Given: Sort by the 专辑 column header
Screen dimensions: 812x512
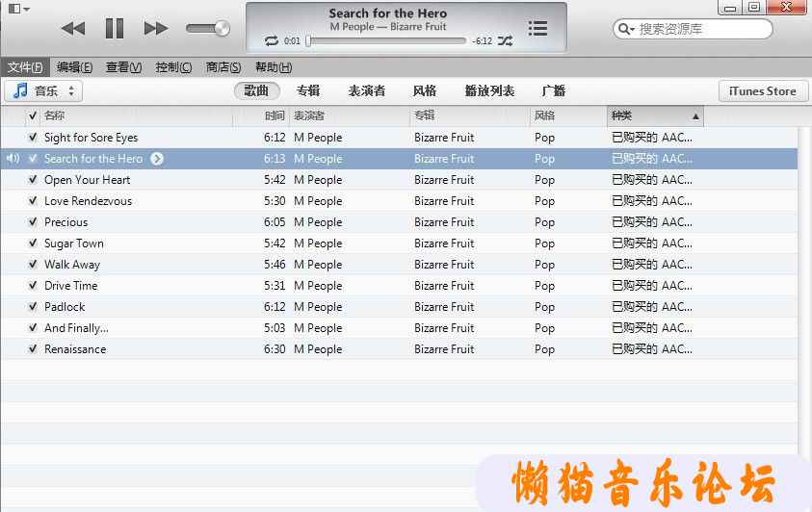Looking at the screenshot, I should [470, 115].
